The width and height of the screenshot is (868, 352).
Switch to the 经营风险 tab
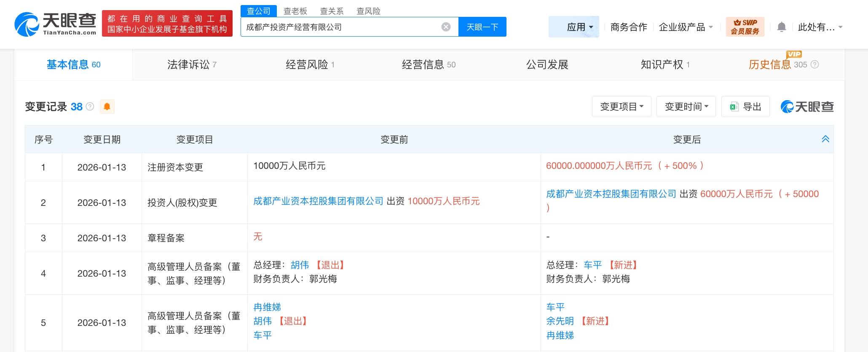(x=310, y=64)
